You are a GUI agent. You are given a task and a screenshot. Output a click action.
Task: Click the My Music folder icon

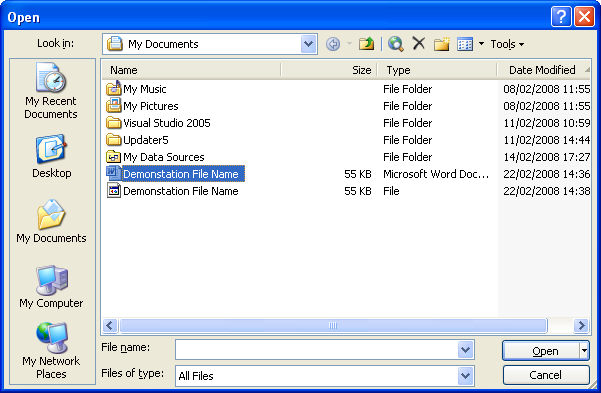113,89
